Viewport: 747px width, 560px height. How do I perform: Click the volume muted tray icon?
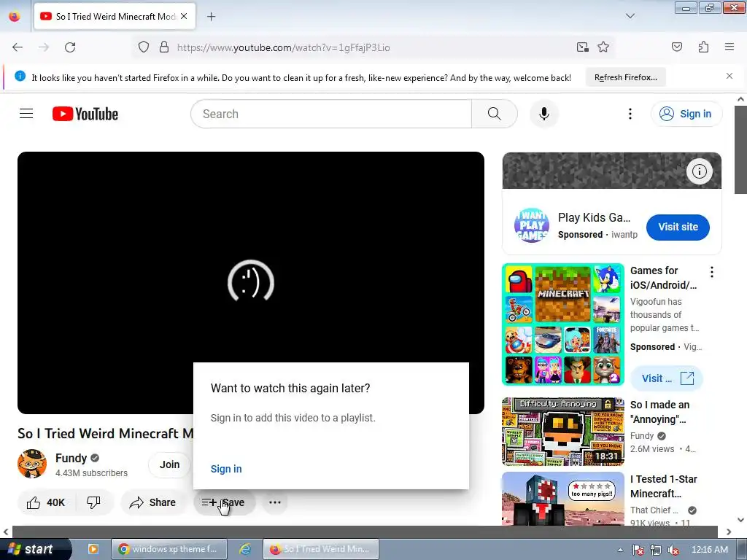(x=673, y=550)
